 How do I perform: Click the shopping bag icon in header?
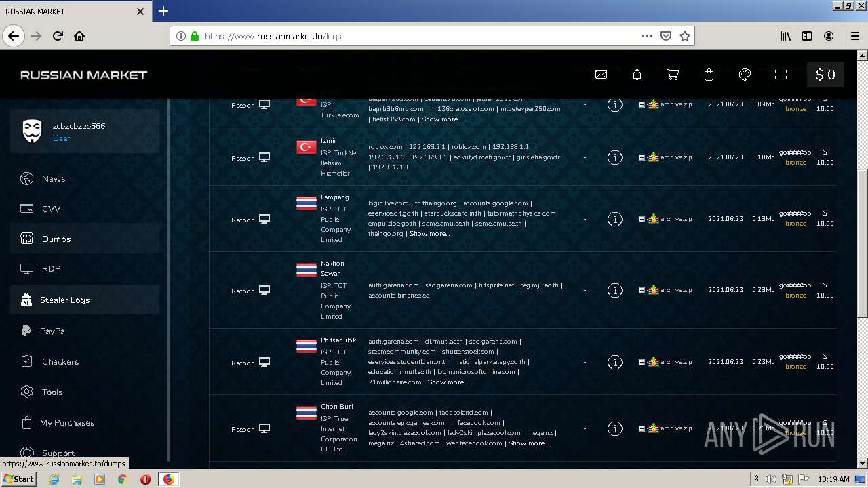(709, 75)
